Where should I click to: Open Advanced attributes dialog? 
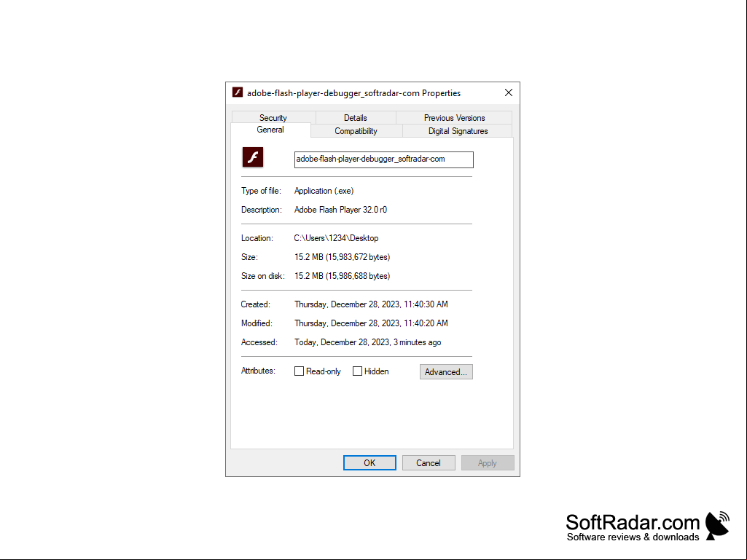pyautogui.click(x=446, y=372)
